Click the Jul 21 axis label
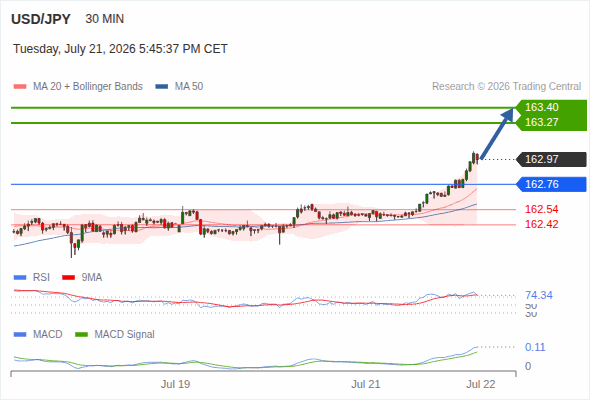The image size is (590, 400). [366, 384]
